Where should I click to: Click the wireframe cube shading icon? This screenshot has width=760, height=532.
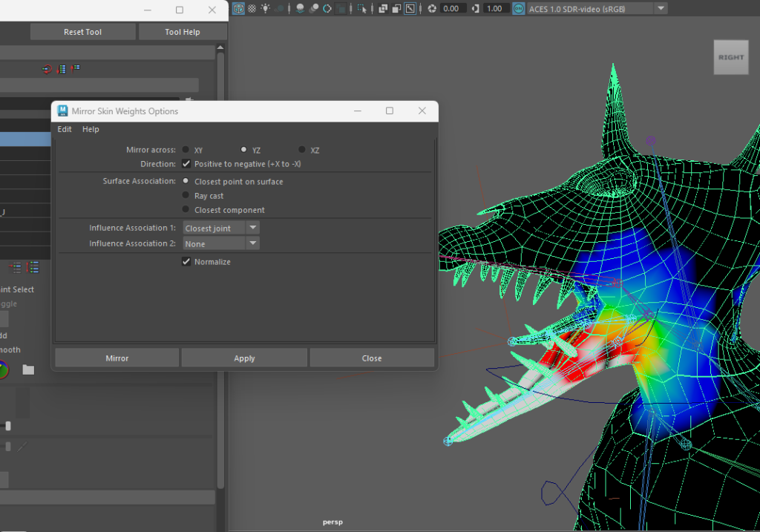click(238, 9)
